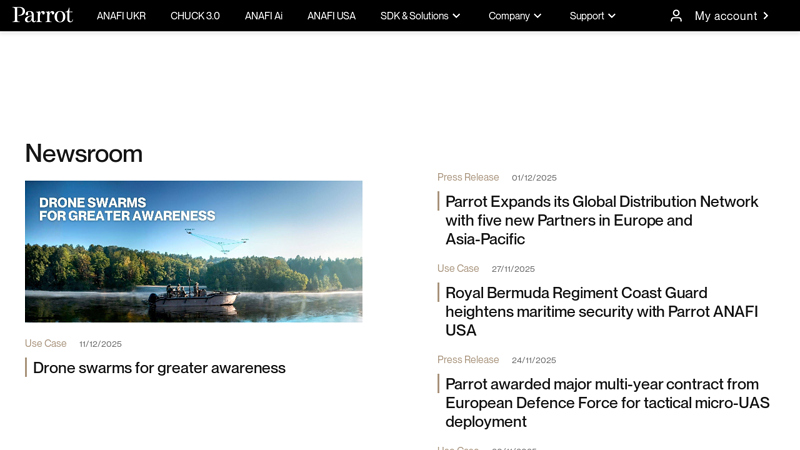This screenshot has height=450, width=800.
Task: Click the date 01/12/2025
Action: [534, 178]
